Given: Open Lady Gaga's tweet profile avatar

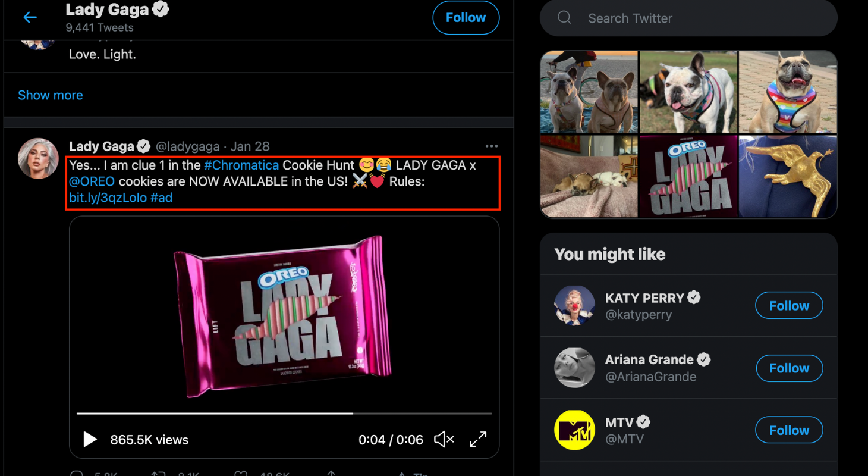Looking at the screenshot, I should pyautogui.click(x=39, y=158).
